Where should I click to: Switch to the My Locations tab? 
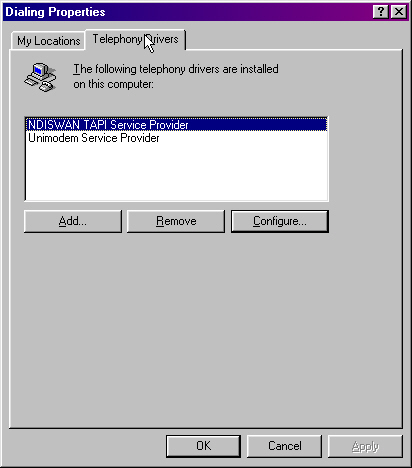point(49,41)
